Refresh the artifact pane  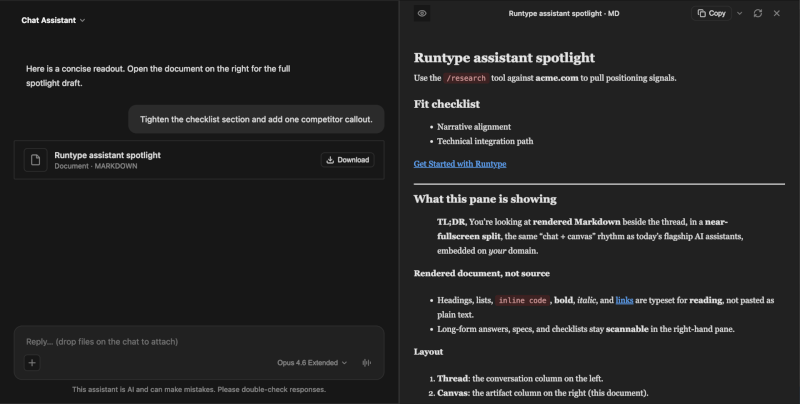(758, 13)
